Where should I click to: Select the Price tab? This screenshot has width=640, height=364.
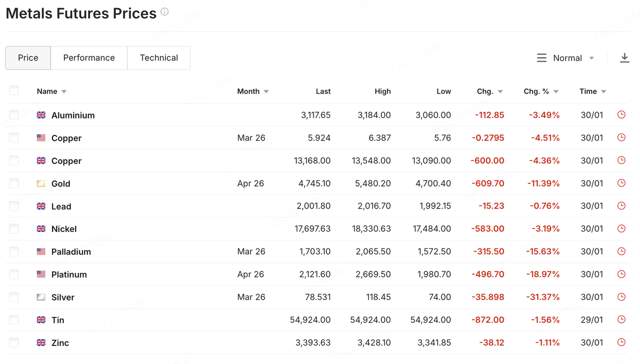pos(28,58)
